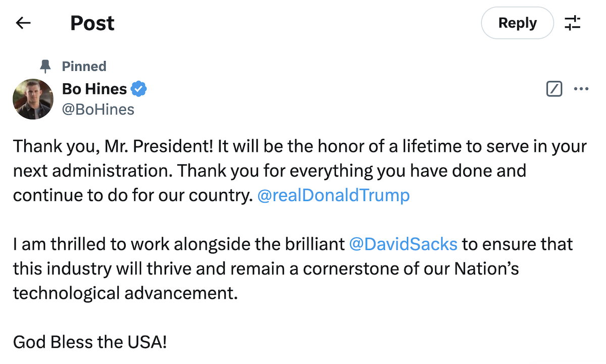Viewport: 606px width, 364px height.
Task: Expand the post's more-options menu
Action: pos(581,89)
